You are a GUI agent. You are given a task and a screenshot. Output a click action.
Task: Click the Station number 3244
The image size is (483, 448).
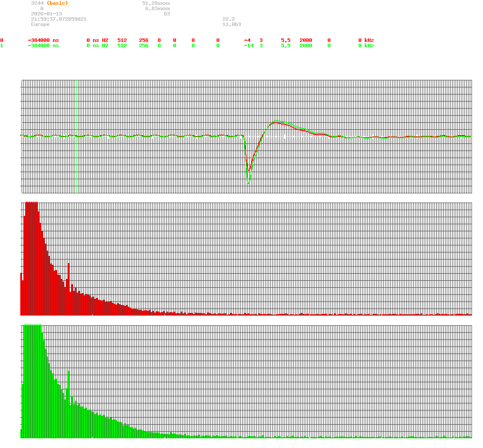coord(36,3)
